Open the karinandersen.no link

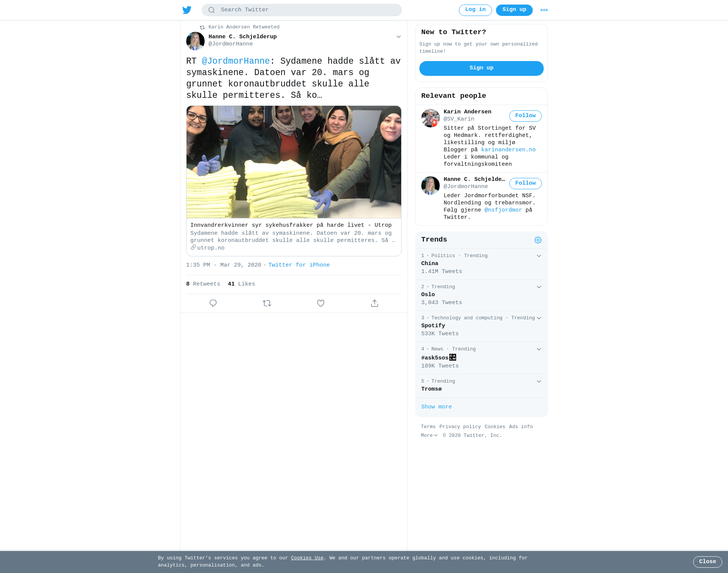tap(508, 150)
